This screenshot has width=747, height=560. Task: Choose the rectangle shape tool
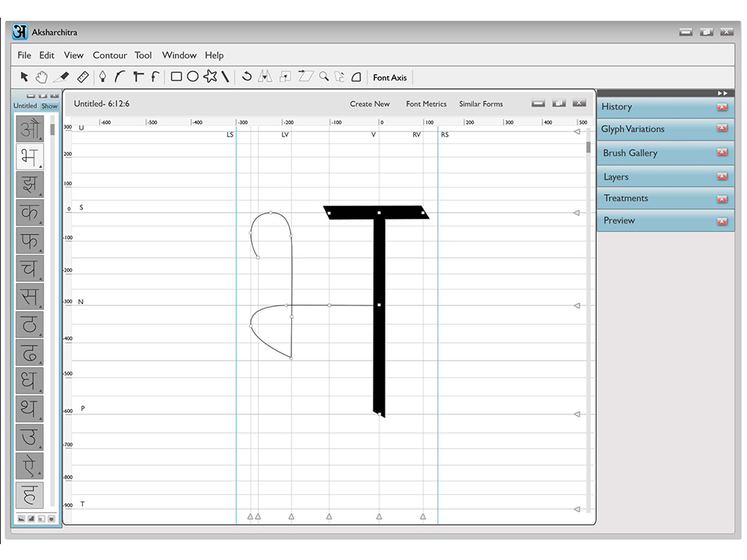click(x=176, y=77)
